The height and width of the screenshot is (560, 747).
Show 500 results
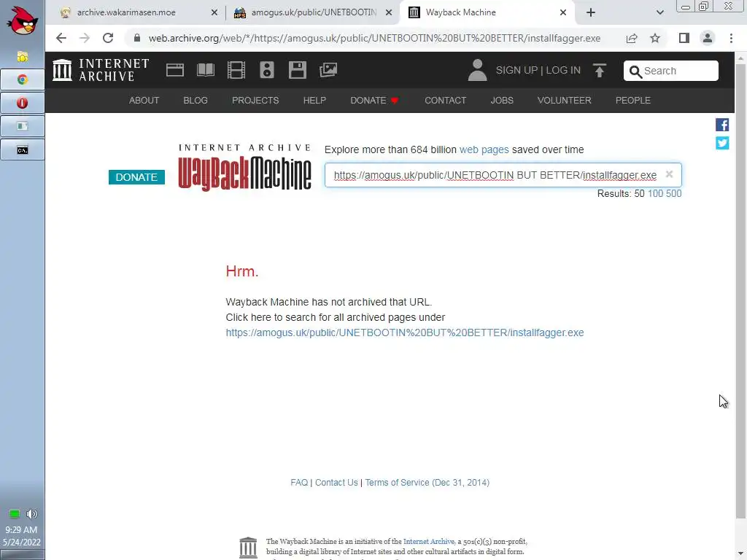(x=673, y=194)
